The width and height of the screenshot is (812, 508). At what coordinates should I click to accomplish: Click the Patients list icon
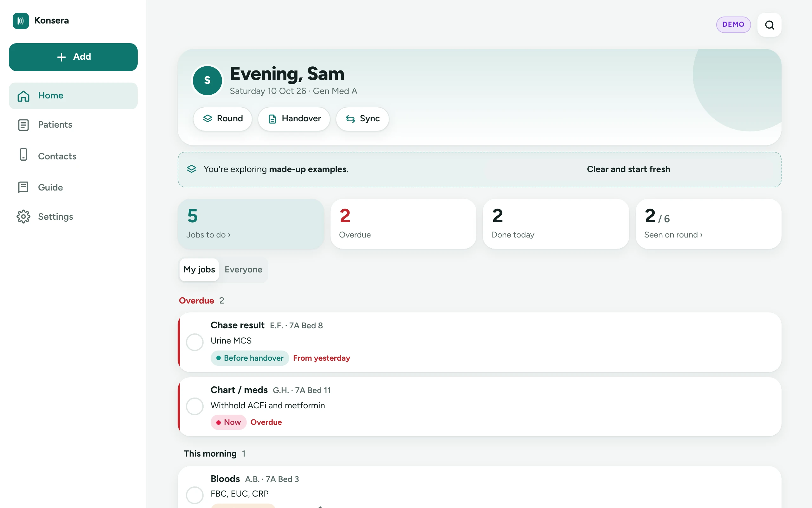(x=23, y=125)
